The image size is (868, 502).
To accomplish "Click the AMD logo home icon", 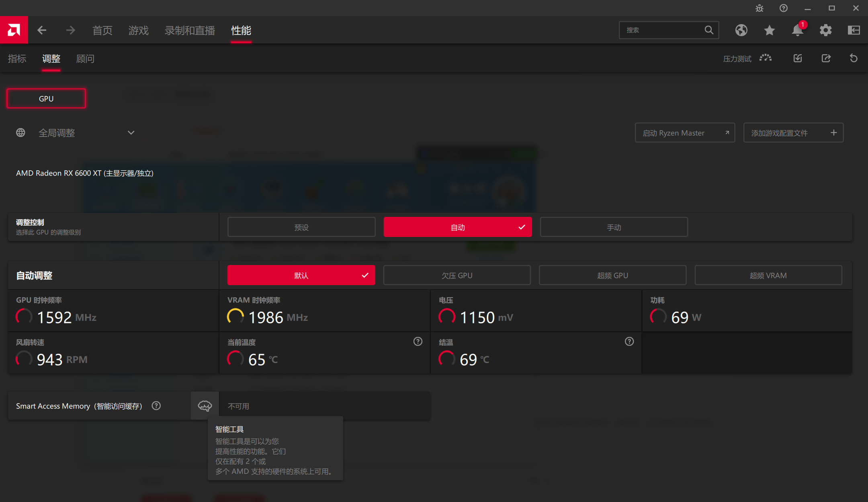I will [14, 30].
